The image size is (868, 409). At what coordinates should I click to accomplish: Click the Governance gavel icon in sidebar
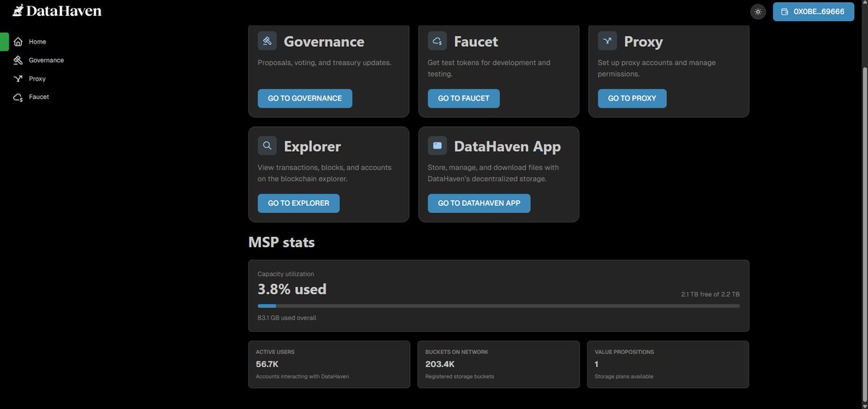(18, 60)
